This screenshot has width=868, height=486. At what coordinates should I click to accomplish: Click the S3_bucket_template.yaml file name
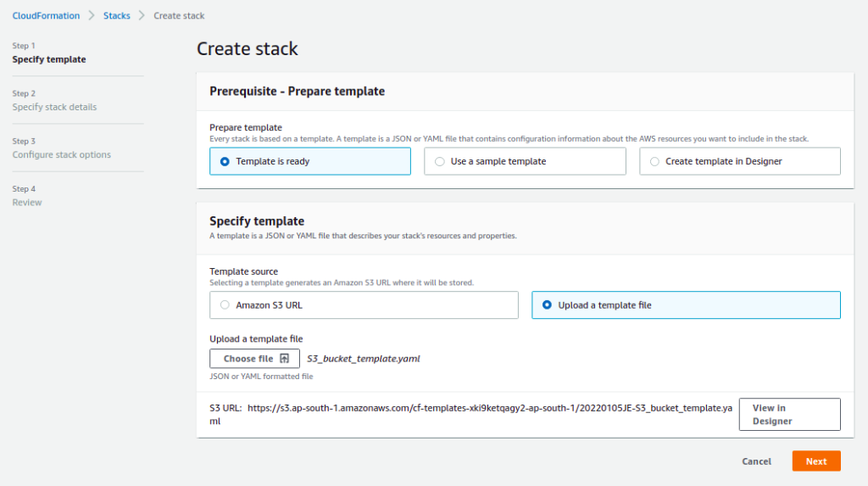tap(363, 359)
